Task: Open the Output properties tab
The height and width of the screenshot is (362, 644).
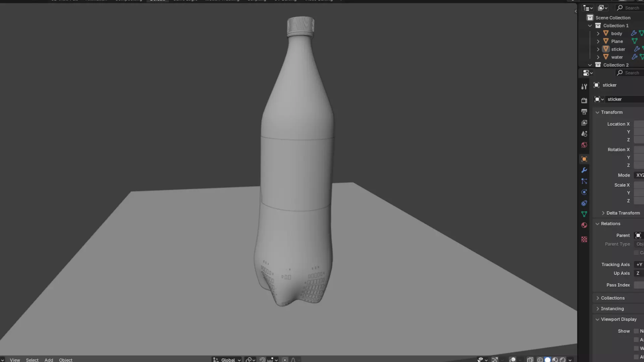Action: point(584,112)
